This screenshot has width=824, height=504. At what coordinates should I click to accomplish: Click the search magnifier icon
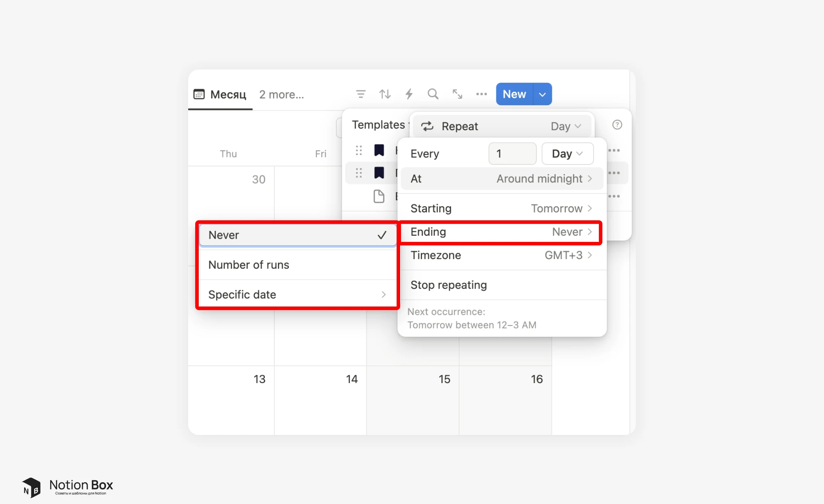point(433,94)
